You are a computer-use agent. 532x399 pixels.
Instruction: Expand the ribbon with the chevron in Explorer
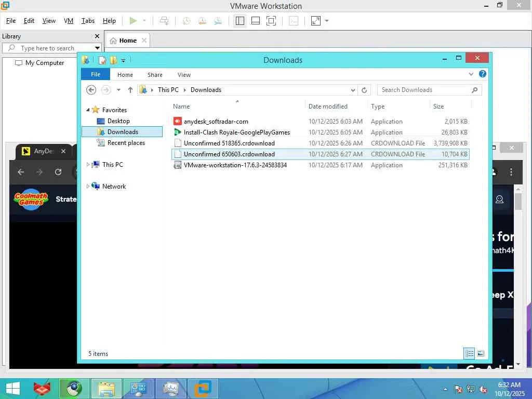click(x=471, y=74)
